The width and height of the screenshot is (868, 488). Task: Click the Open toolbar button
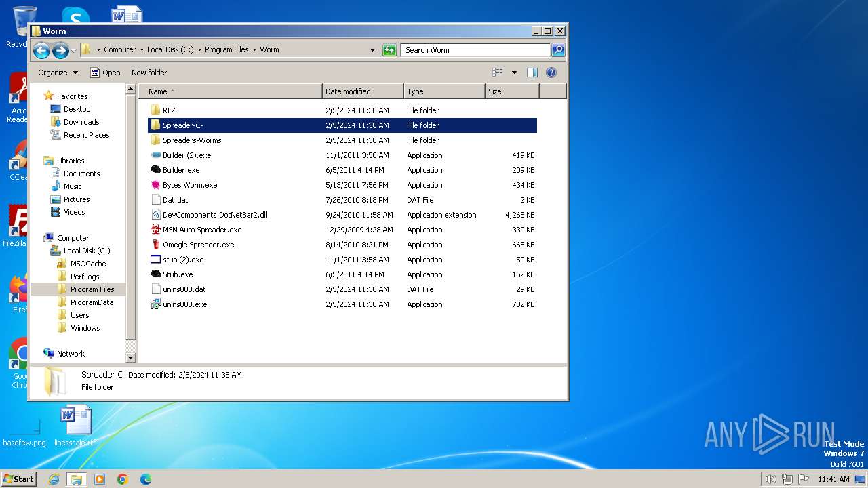coord(105,73)
